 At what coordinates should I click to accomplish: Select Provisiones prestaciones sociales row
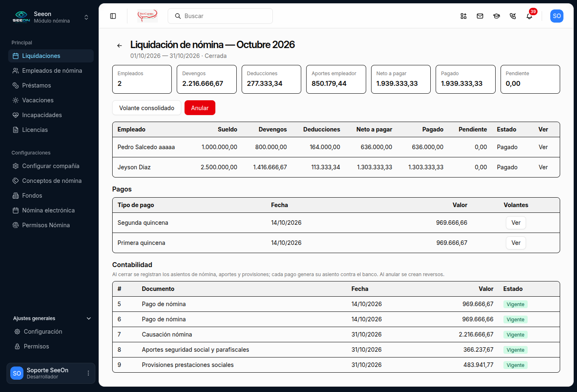336,365
